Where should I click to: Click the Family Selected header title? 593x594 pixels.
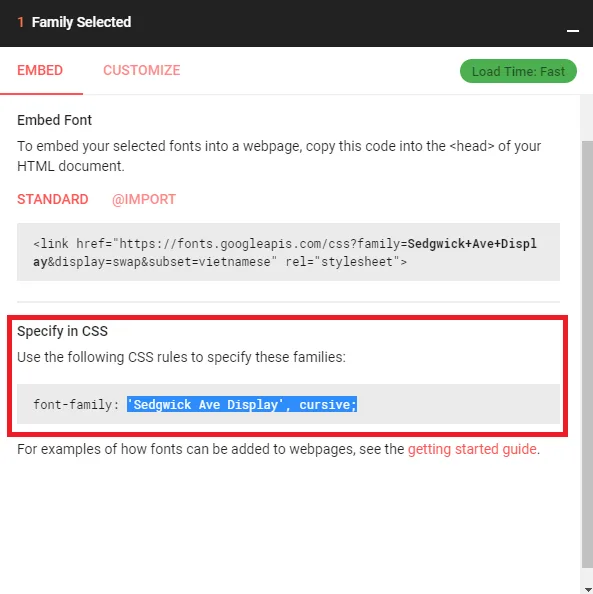tap(81, 22)
